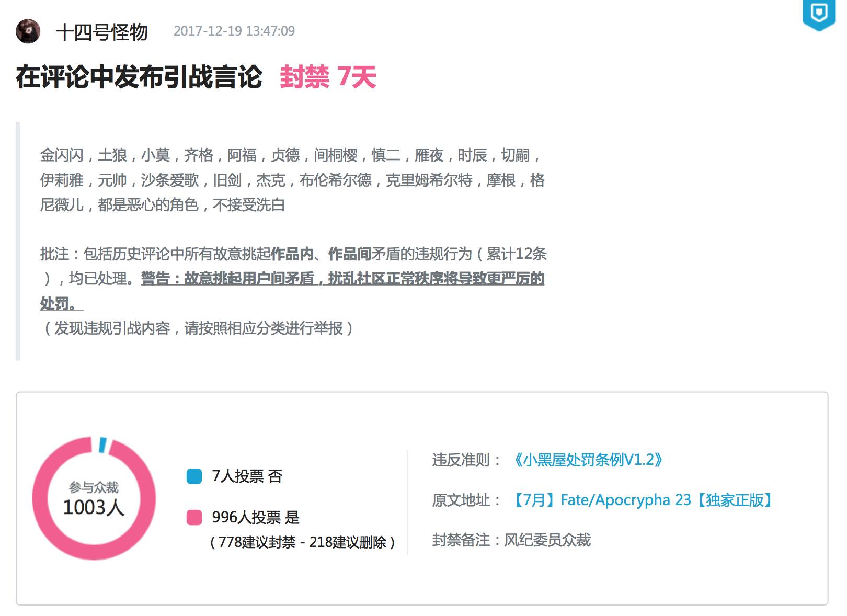
Task: Click the 996人投票 是 text
Action: (256, 517)
